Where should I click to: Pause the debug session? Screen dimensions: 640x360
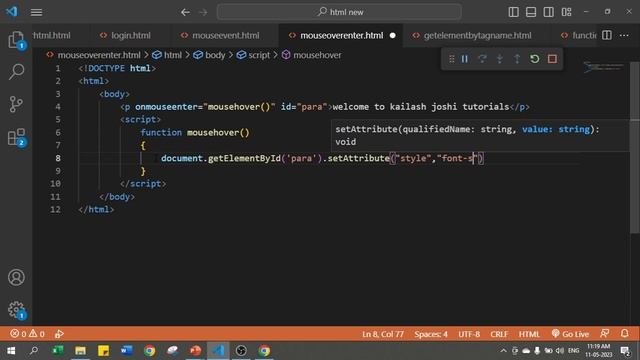[x=464, y=59]
